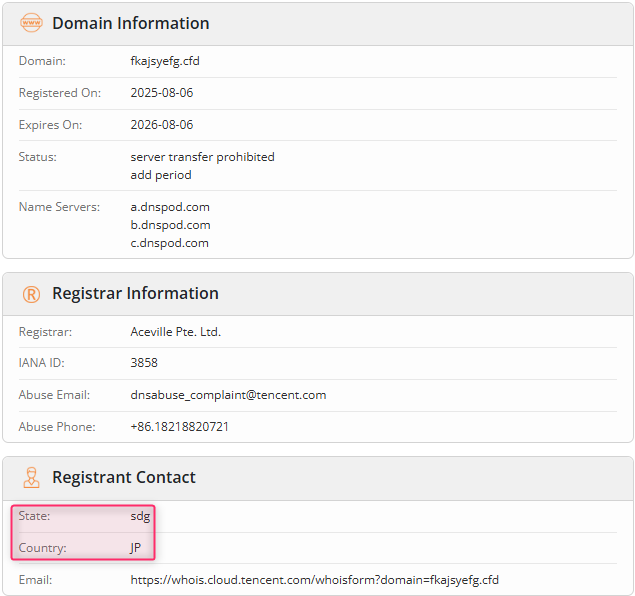The height and width of the screenshot is (596, 635).
Task: Click the registrant person icon
Action: [31, 478]
